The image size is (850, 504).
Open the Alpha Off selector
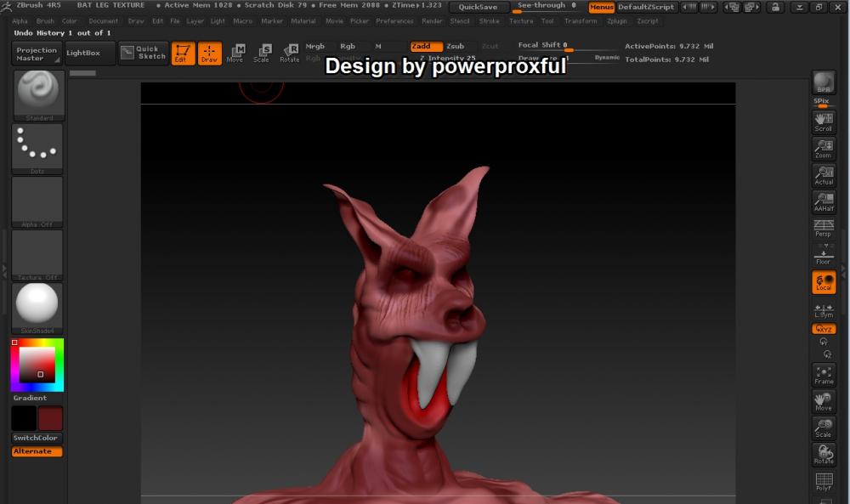tap(37, 201)
